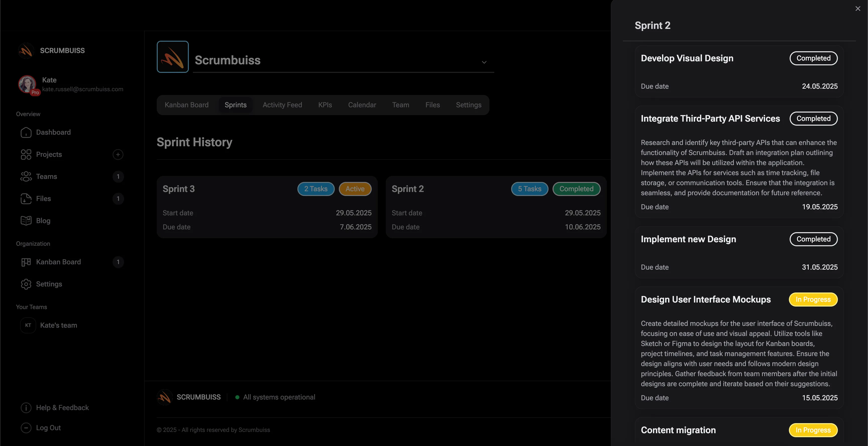Click the sidebar Settings gear icon
Image resolution: width=868 pixels, height=446 pixels.
point(26,284)
